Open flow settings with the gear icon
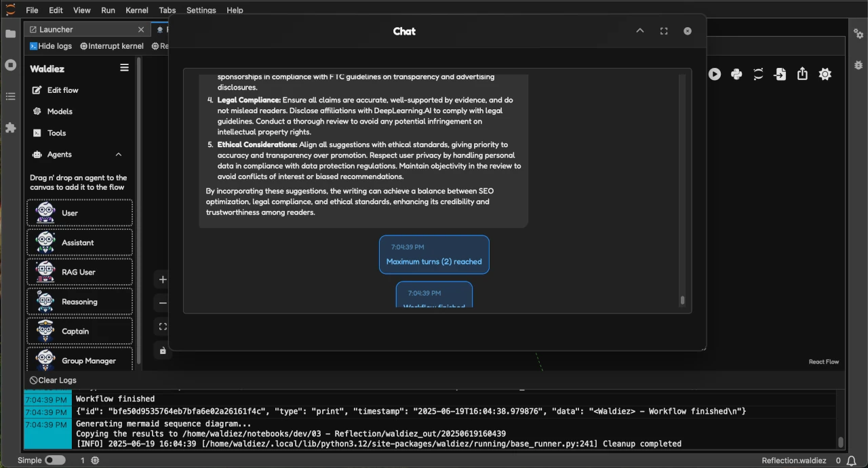Screen dimensions: 868x468 pos(825,74)
